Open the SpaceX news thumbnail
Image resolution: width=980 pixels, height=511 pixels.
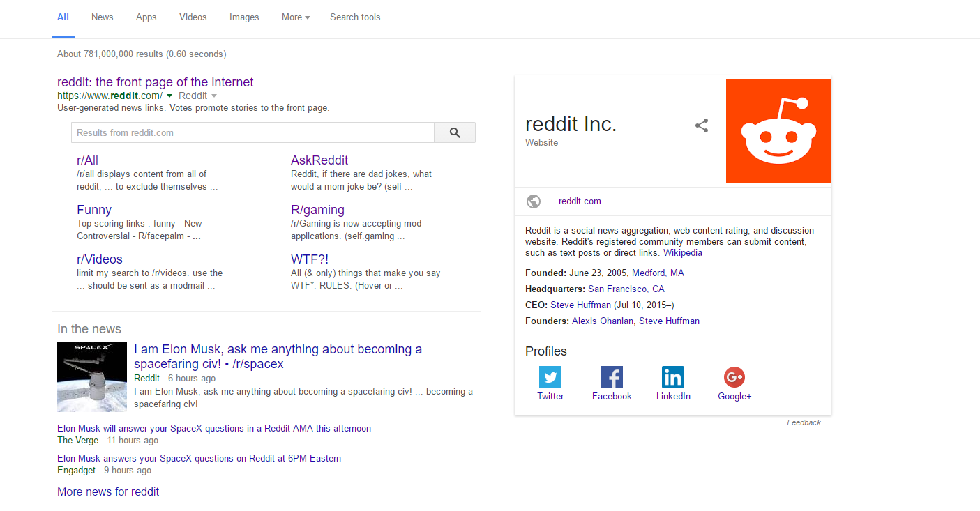click(x=92, y=377)
